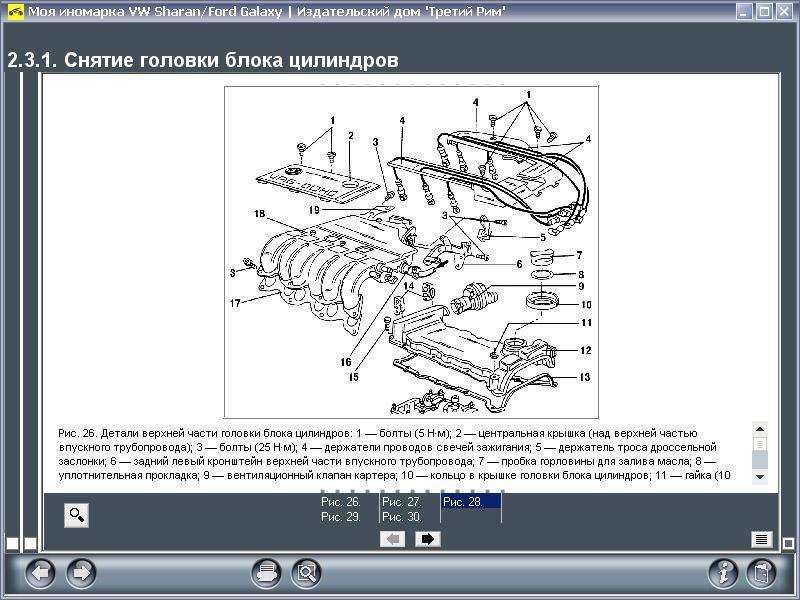This screenshot has height=600, width=800.
Task: Select figure Рис. 26
Action: 340,502
